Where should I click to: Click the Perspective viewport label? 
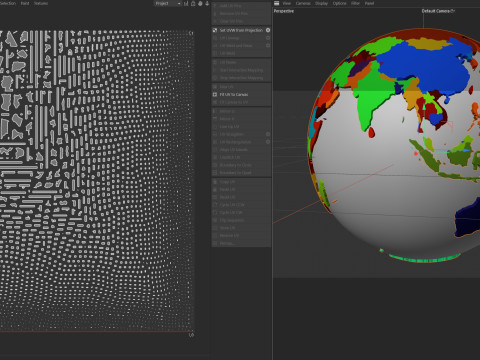click(284, 11)
